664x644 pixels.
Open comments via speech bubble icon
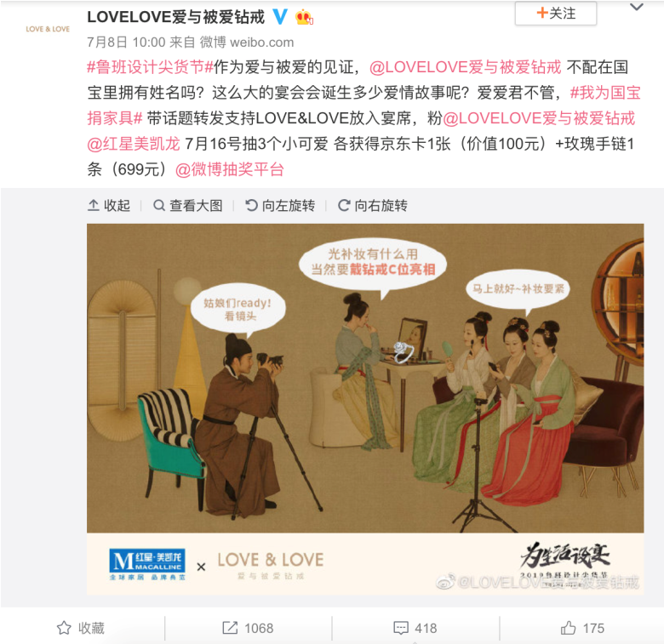[401, 628]
